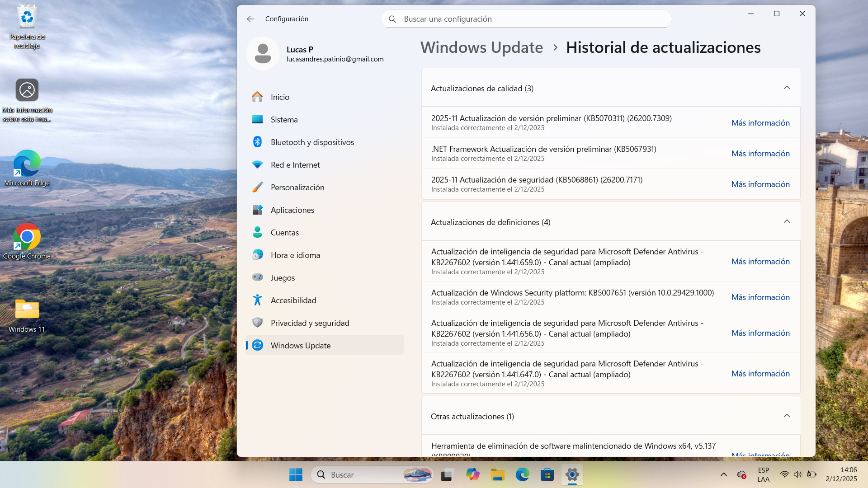Screen dimensions: 868x488
Task: Select Aplicaciones in sidebar
Action: [292, 210]
